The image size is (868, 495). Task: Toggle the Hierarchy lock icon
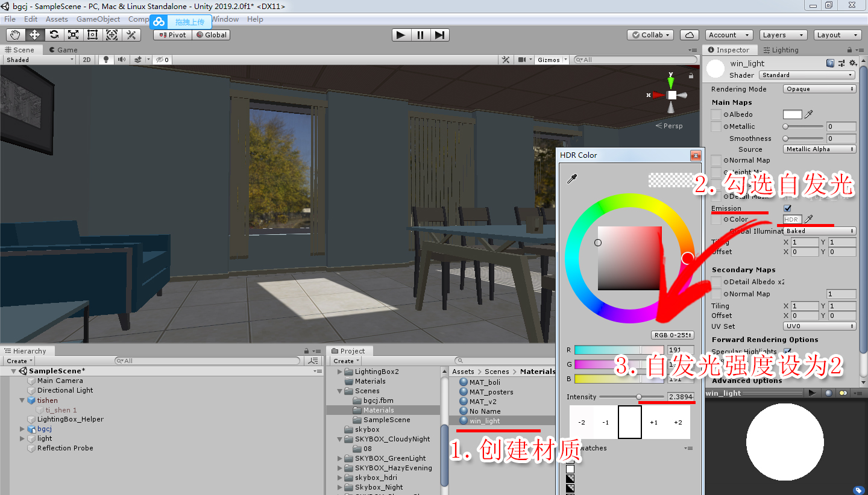point(307,351)
